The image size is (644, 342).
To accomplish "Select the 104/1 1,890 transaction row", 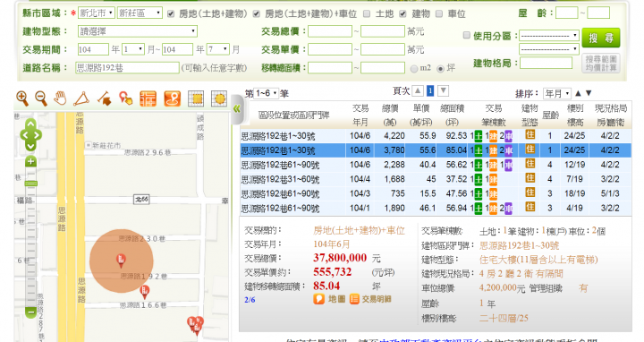I will [x=436, y=208].
